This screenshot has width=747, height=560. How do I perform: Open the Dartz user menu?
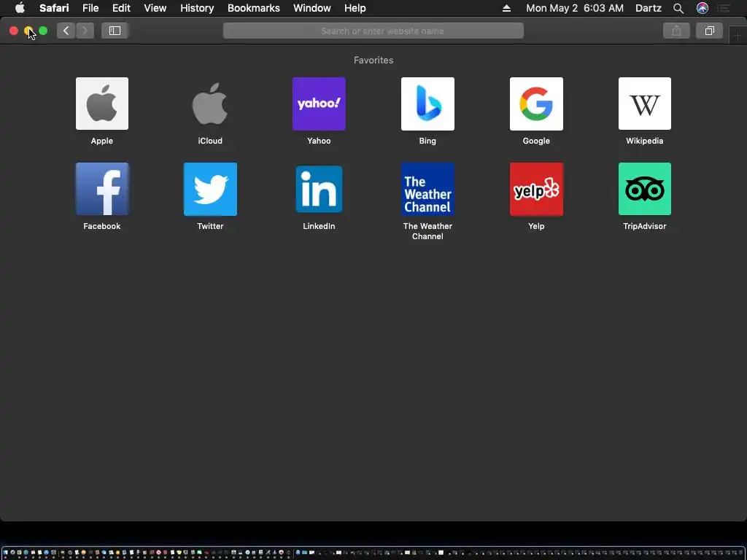649,8
